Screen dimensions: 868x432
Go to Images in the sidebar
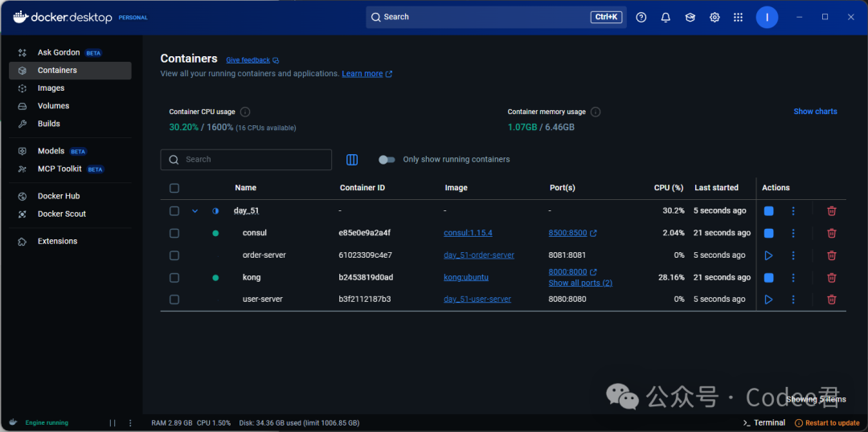click(70, 88)
